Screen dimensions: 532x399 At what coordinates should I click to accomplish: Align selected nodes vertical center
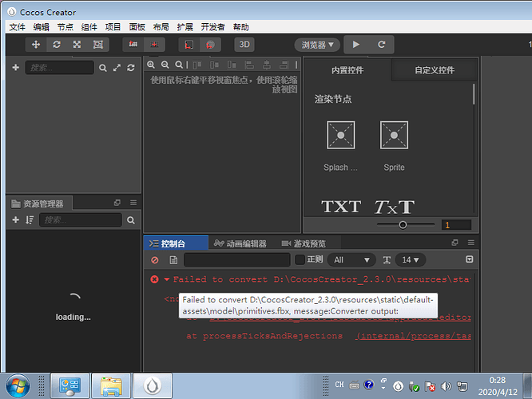click(x=214, y=65)
